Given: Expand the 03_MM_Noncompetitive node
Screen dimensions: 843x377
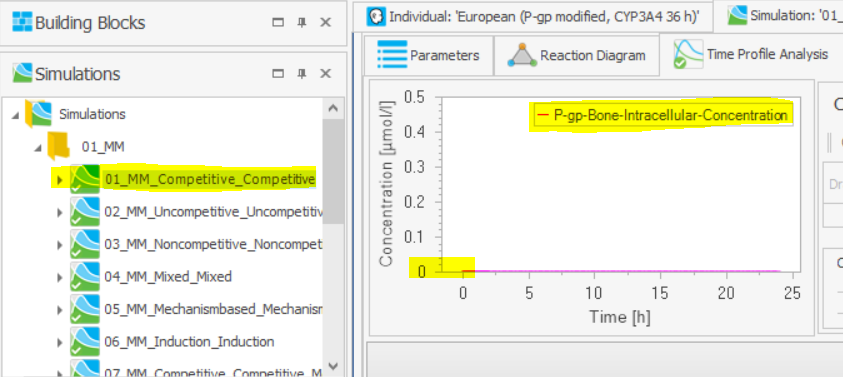Looking at the screenshot, I should 60,245.
